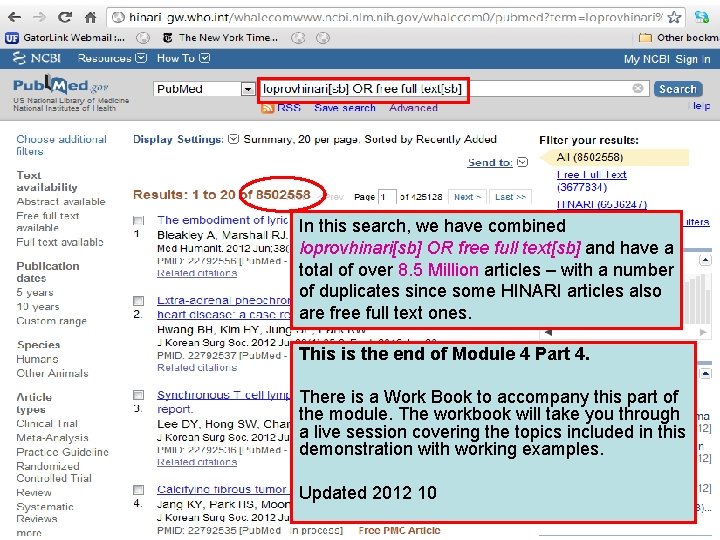Filter by Randomized Controlled Trial
This screenshot has height=540, width=720.
[54, 472]
